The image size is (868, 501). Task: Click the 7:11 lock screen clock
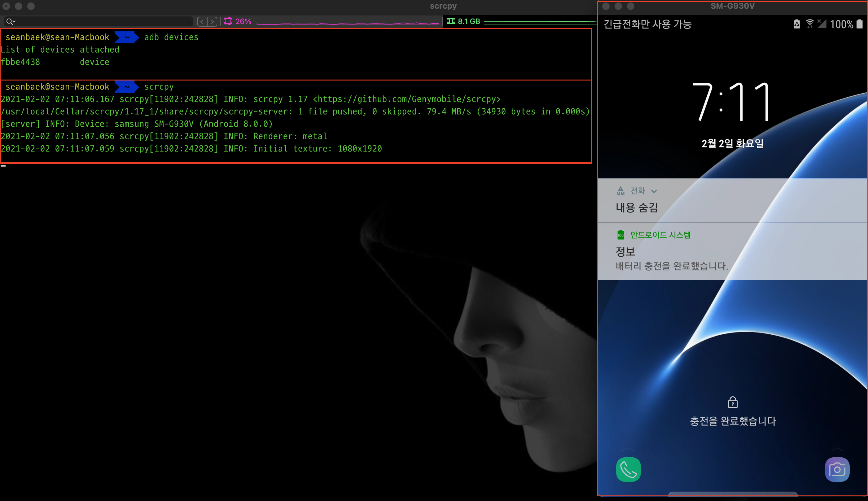731,102
